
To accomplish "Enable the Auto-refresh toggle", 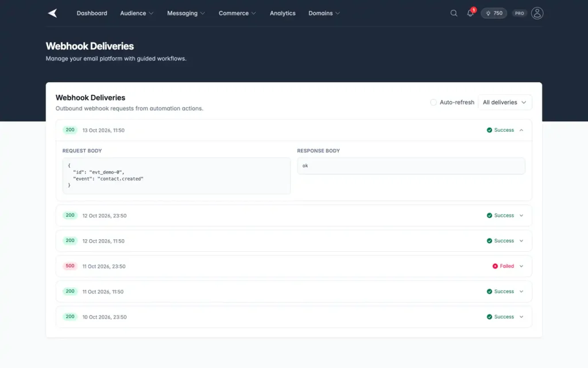I will pos(434,102).
